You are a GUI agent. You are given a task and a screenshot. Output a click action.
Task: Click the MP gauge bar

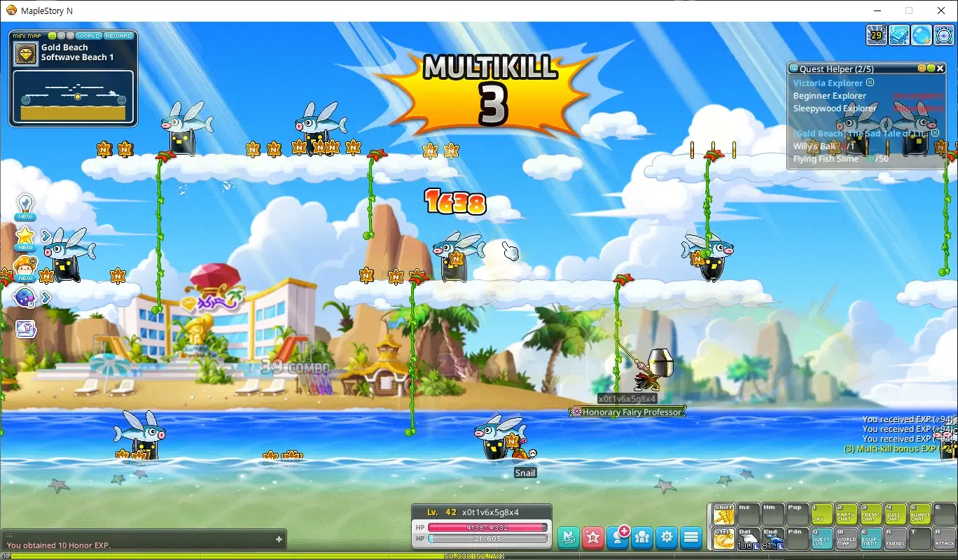[487, 539]
